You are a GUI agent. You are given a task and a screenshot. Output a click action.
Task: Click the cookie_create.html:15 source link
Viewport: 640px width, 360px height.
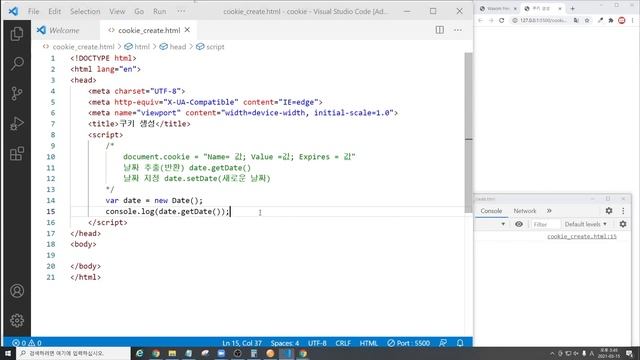coord(582,236)
